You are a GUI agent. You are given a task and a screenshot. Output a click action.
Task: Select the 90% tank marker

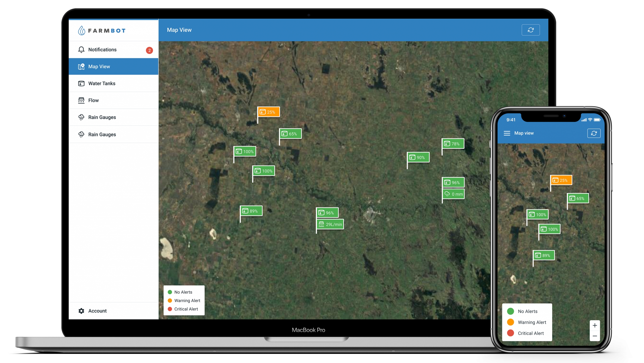418,157
